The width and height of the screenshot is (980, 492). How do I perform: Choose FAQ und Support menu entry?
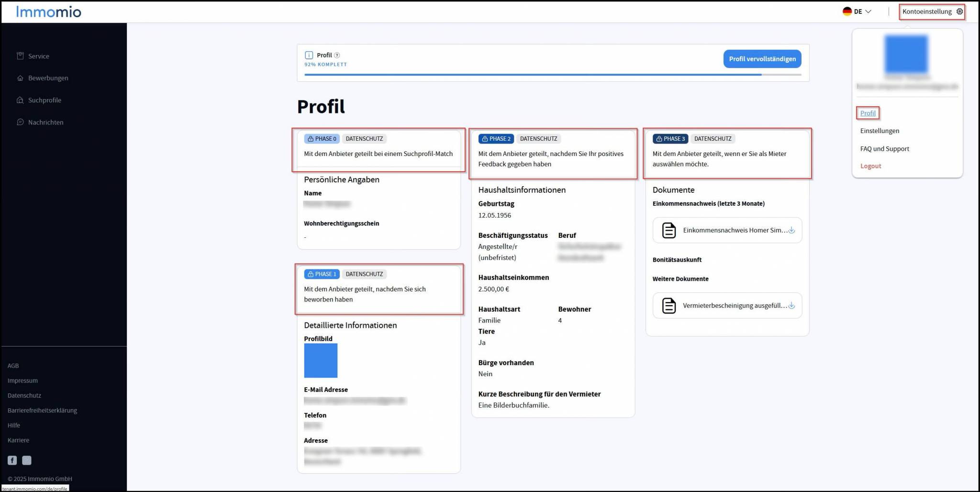pos(884,149)
